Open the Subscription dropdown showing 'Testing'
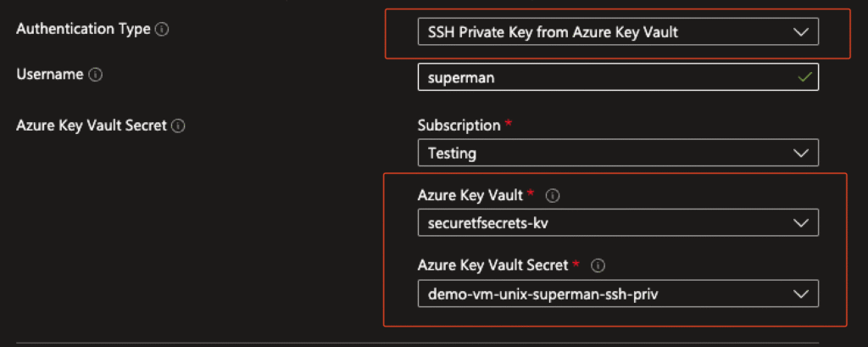This screenshot has width=868, height=347. click(617, 154)
